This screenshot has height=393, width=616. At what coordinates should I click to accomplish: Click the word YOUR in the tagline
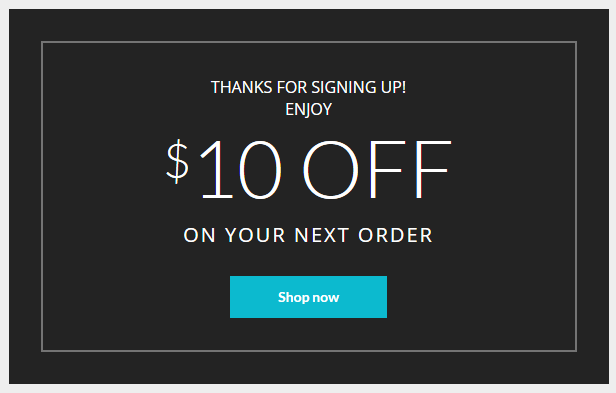pos(255,235)
